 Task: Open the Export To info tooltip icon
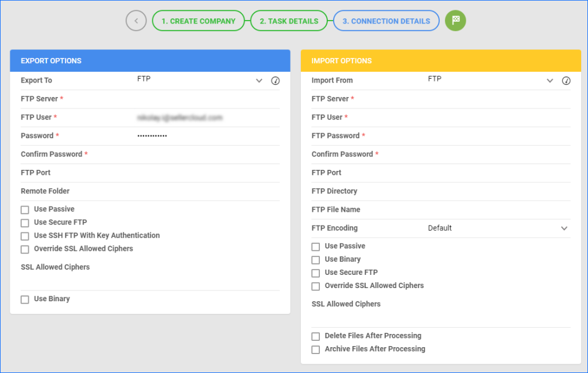pyautogui.click(x=275, y=81)
